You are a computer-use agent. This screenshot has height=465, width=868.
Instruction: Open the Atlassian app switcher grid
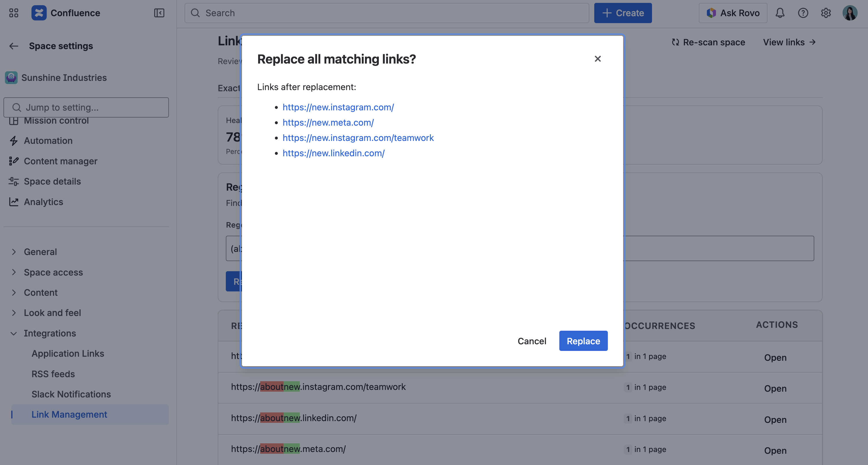coord(14,13)
